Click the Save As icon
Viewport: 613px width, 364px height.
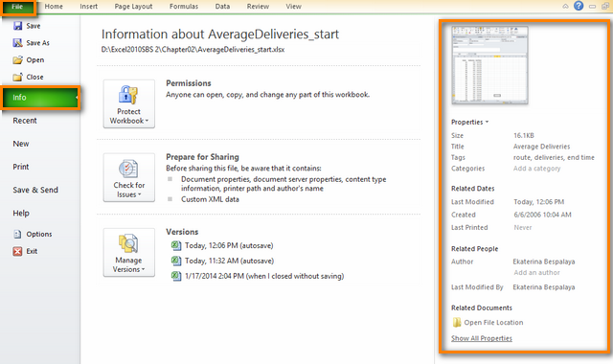pyautogui.click(x=17, y=42)
